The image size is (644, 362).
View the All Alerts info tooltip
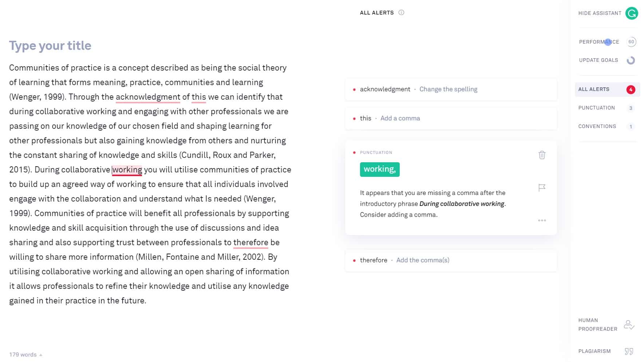(x=402, y=12)
